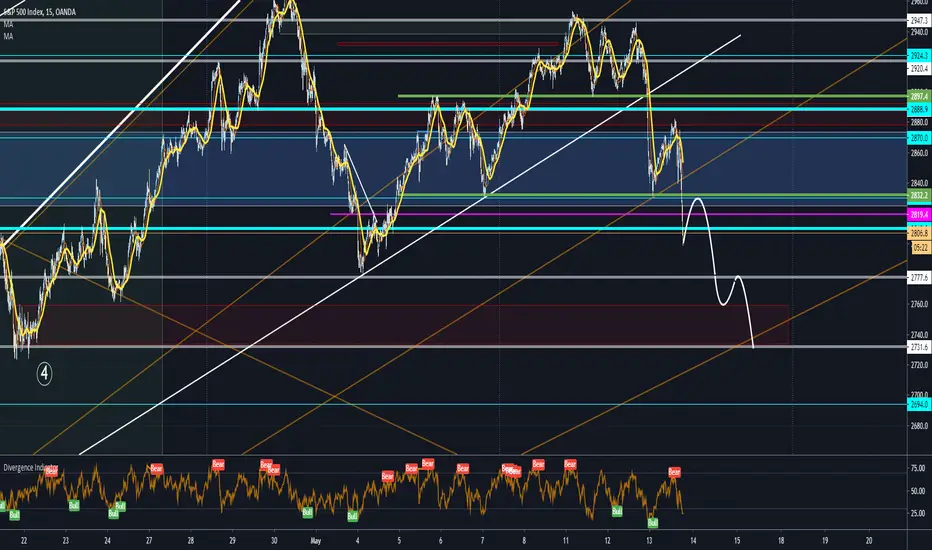Select the white 2731.6 price label
Image resolution: width=932 pixels, height=550 pixels.
click(919, 347)
